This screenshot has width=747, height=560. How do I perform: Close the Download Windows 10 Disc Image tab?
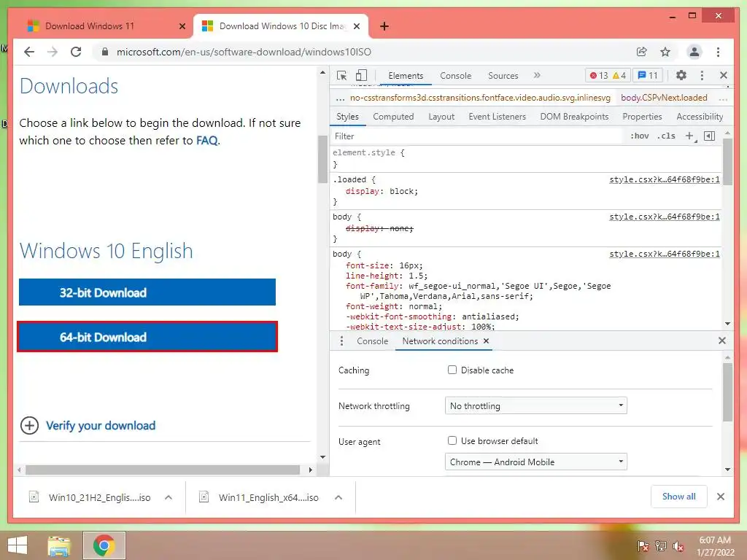(x=357, y=26)
